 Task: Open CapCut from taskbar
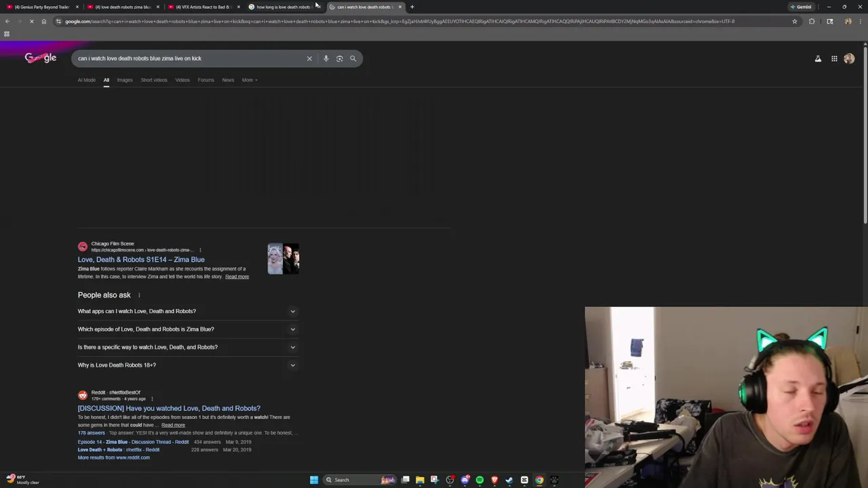coord(524,480)
